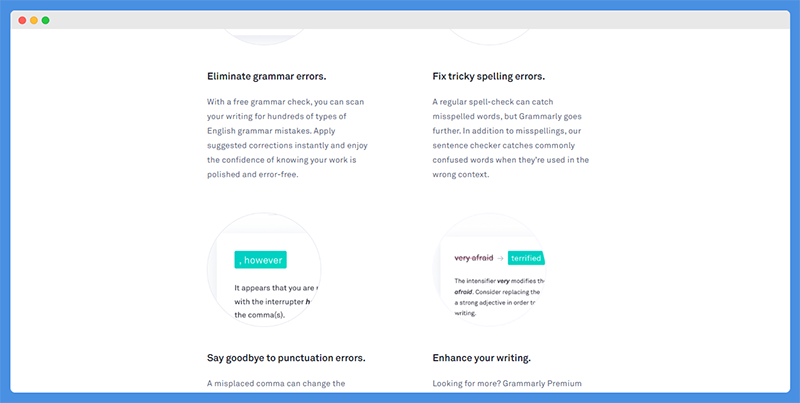Click the 'Fix tricky spelling errors.' heading
Image resolution: width=800 pixels, height=403 pixels.
(488, 77)
